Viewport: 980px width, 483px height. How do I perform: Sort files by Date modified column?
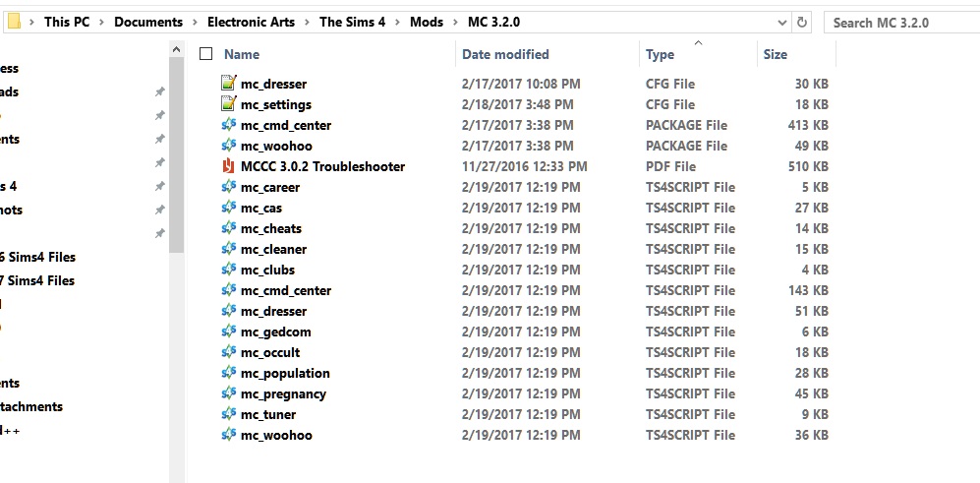505,54
